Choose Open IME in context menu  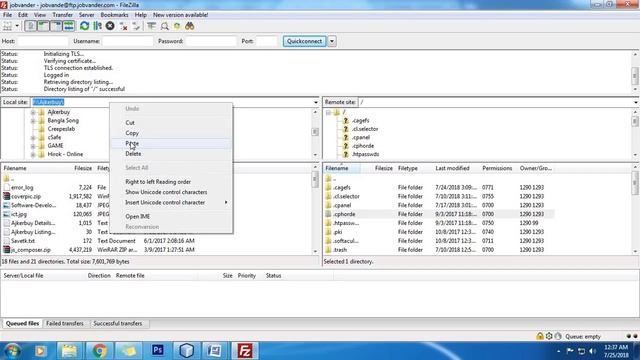point(171,216)
